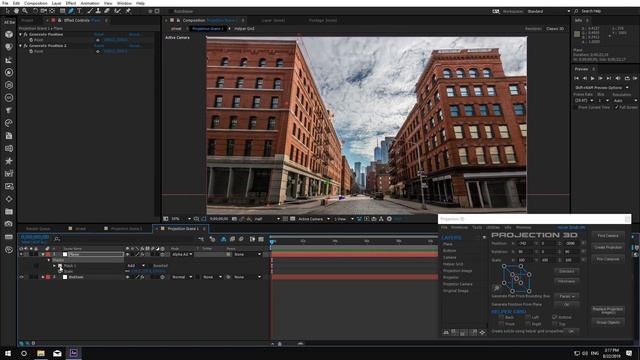Click the Replace Projection Image button
Screen dimensions: 640x360
coord(608,311)
